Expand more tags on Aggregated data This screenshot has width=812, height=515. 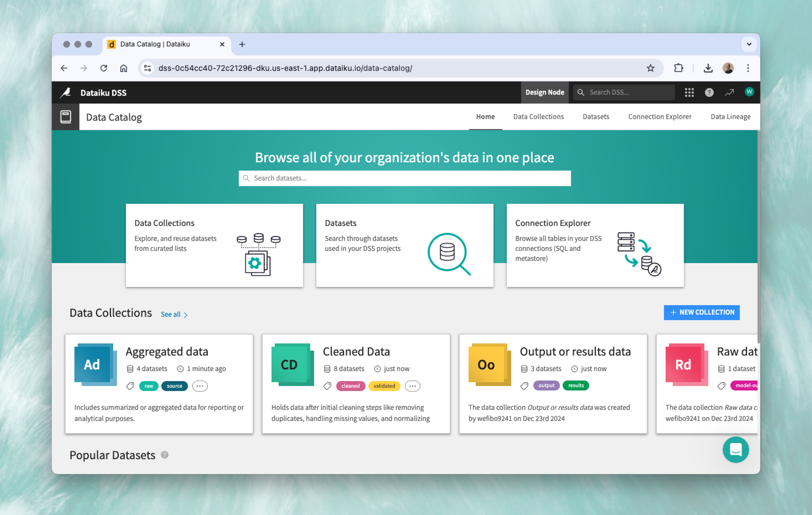click(x=200, y=386)
